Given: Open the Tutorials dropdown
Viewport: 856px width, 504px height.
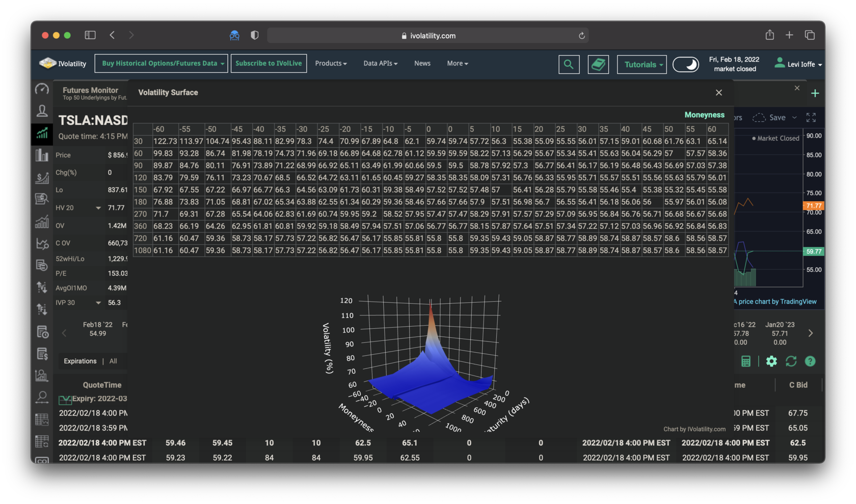Looking at the screenshot, I should click(642, 65).
